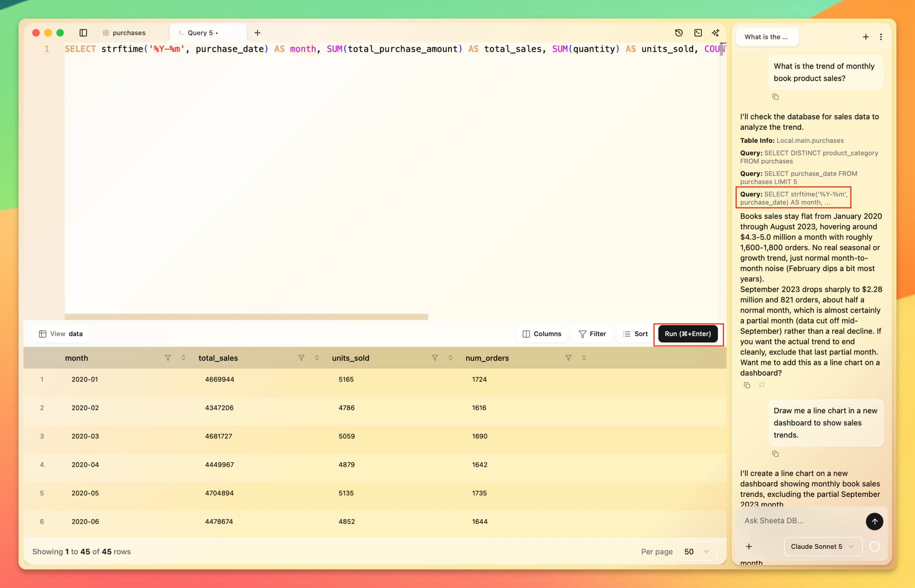The image size is (915, 588).
Task: Open the Claude Sonnet 5 model dropdown
Action: click(823, 546)
